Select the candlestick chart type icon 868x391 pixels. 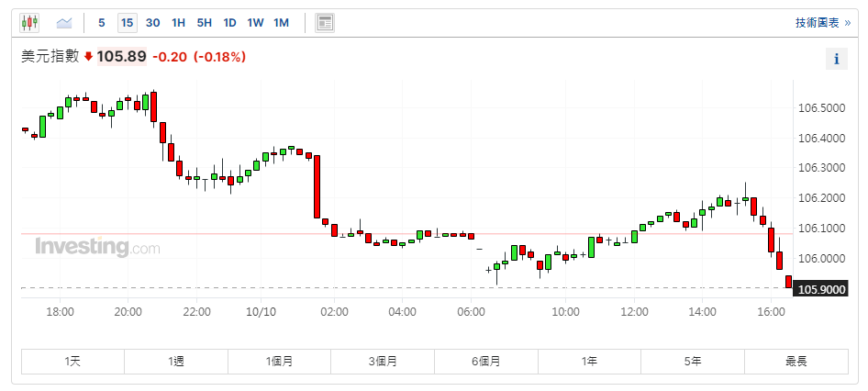tap(29, 22)
